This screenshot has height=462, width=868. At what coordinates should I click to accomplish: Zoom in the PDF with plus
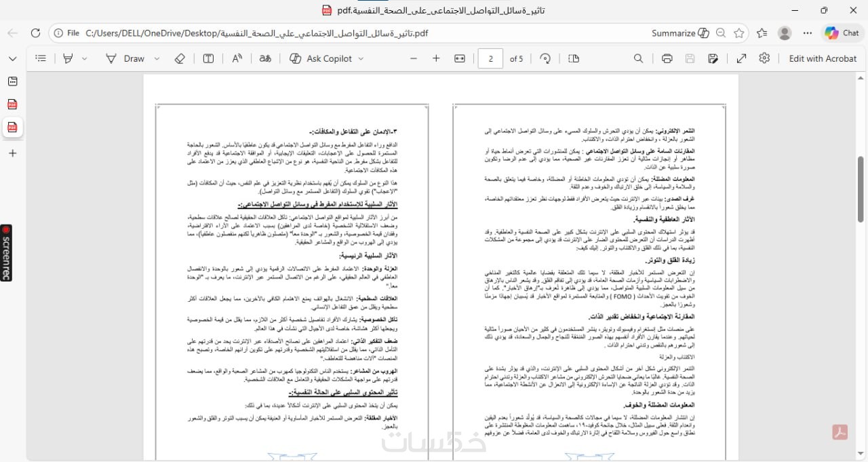point(436,58)
